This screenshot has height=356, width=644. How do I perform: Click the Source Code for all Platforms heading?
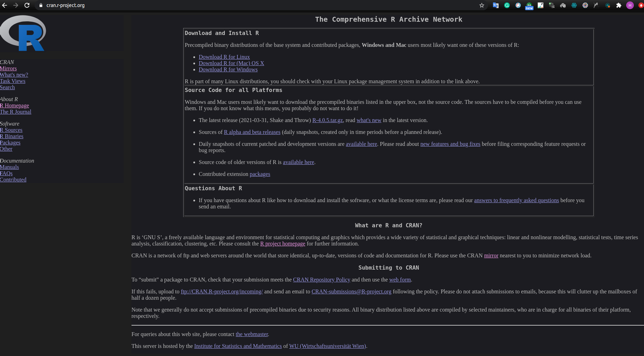coord(233,90)
